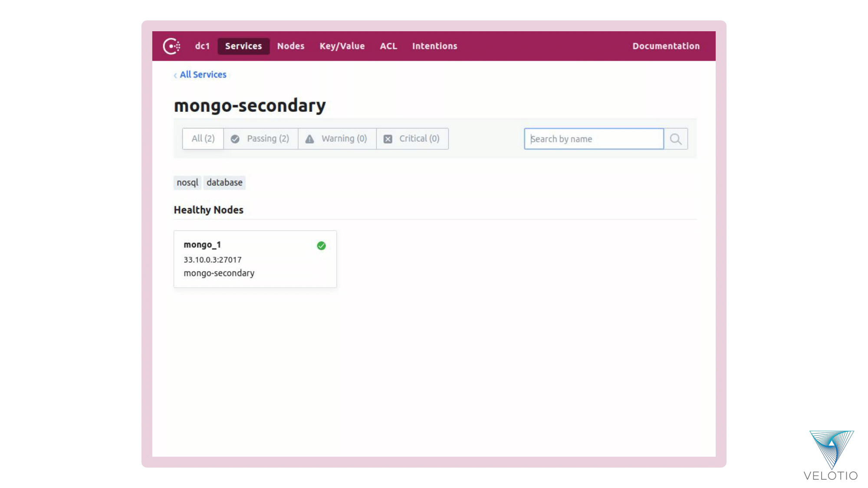
Task: Open the Intentions tab
Action: 434,46
